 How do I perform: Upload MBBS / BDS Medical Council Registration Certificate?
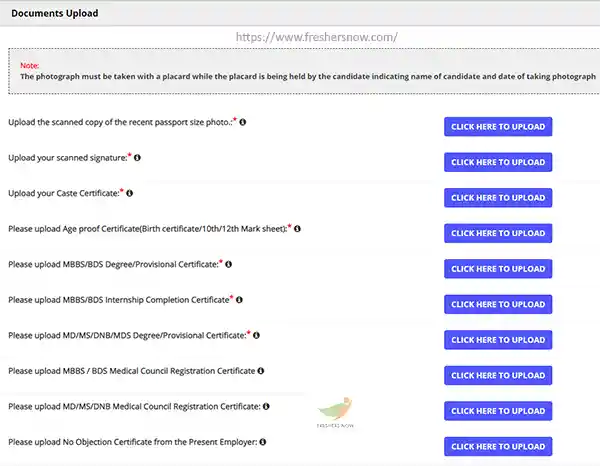pyautogui.click(x=498, y=375)
